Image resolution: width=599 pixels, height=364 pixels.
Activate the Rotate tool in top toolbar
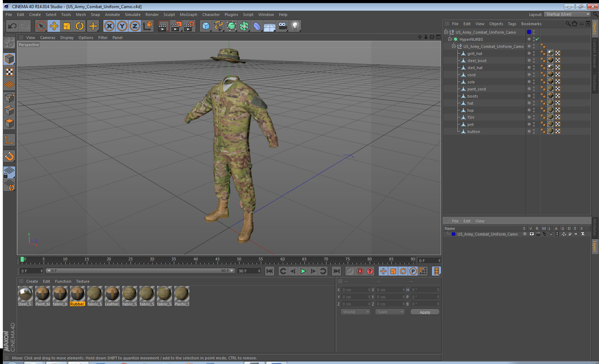pyautogui.click(x=79, y=26)
